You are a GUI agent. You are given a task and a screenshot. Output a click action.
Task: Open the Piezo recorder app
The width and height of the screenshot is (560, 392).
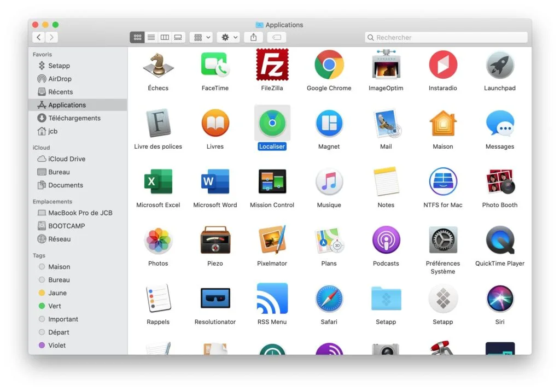tap(215, 240)
